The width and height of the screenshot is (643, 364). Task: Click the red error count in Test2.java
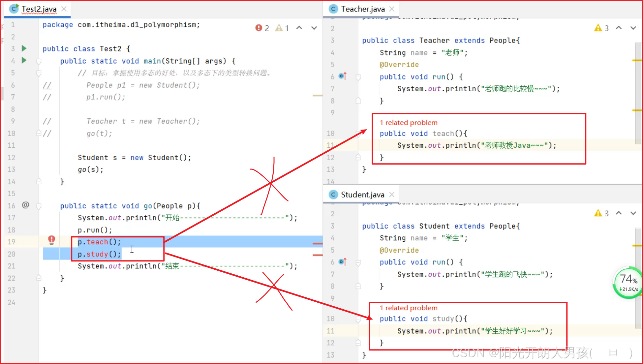(x=262, y=28)
